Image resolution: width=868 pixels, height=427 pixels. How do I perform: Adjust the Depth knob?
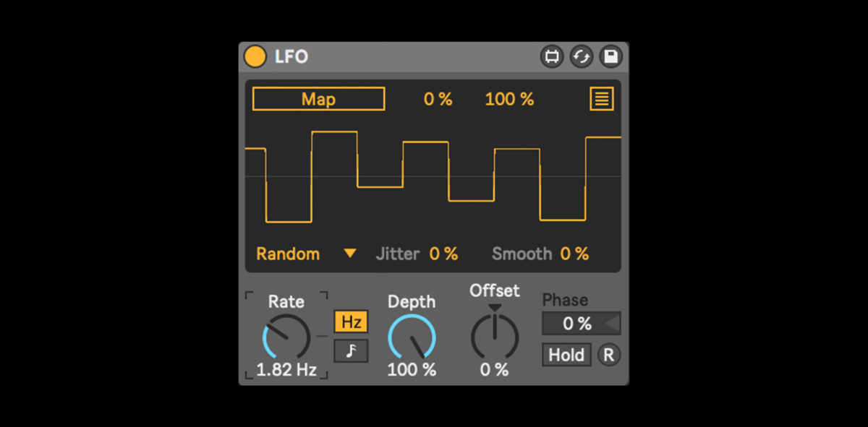click(x=412, y=337)
